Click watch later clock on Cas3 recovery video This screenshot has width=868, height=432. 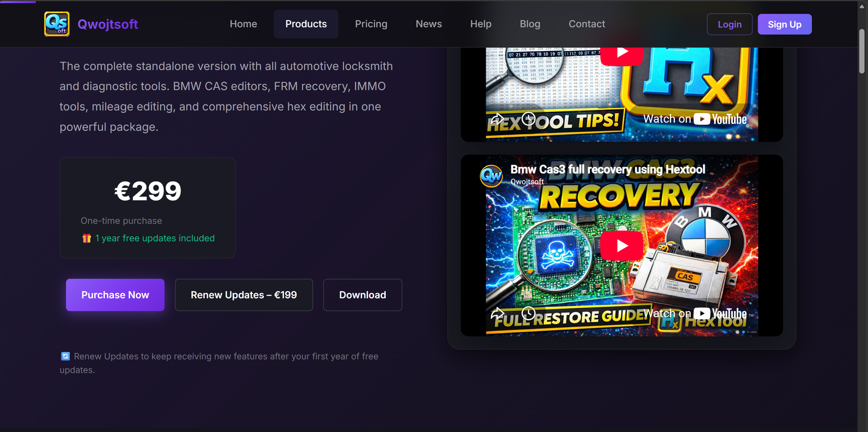click(528, 313)
